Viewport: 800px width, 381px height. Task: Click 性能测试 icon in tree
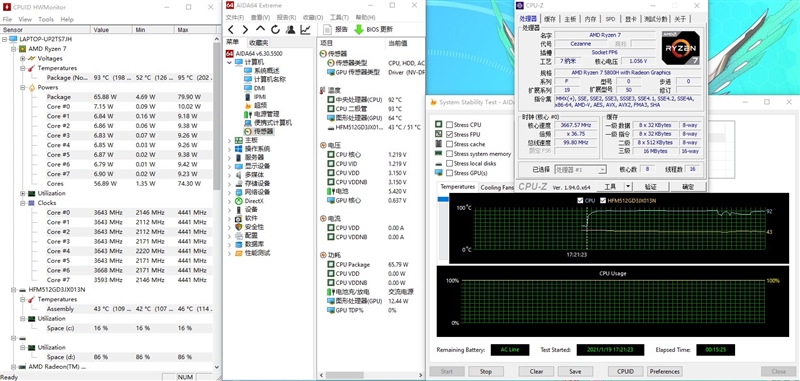coord(238,252)
